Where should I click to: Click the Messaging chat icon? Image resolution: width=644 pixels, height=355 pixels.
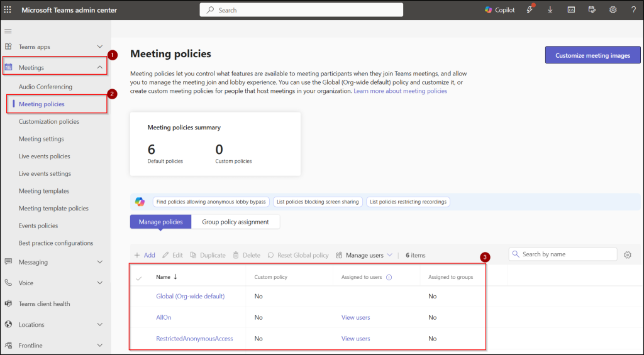(x=8, y=261)
